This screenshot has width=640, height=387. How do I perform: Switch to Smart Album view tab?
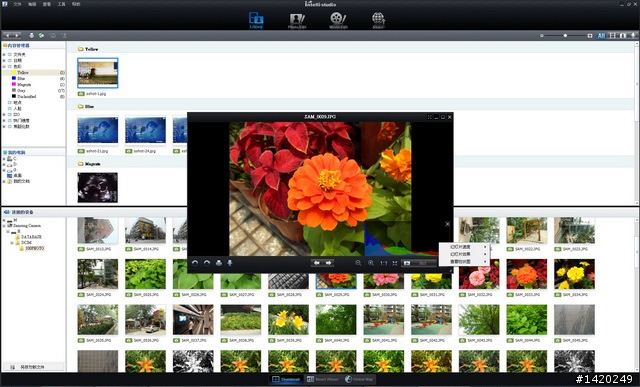coord(323,379)
